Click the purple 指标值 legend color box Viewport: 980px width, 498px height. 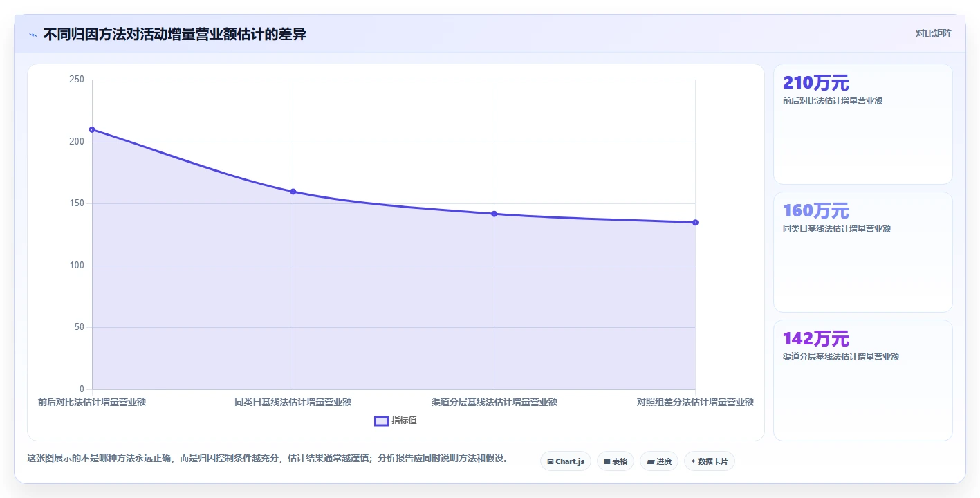coord(381,421)
